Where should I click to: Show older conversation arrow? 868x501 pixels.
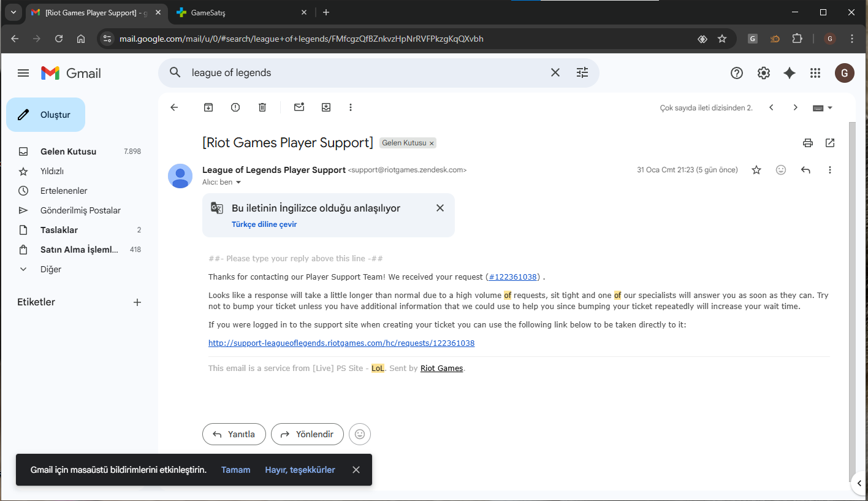[796, 107]
